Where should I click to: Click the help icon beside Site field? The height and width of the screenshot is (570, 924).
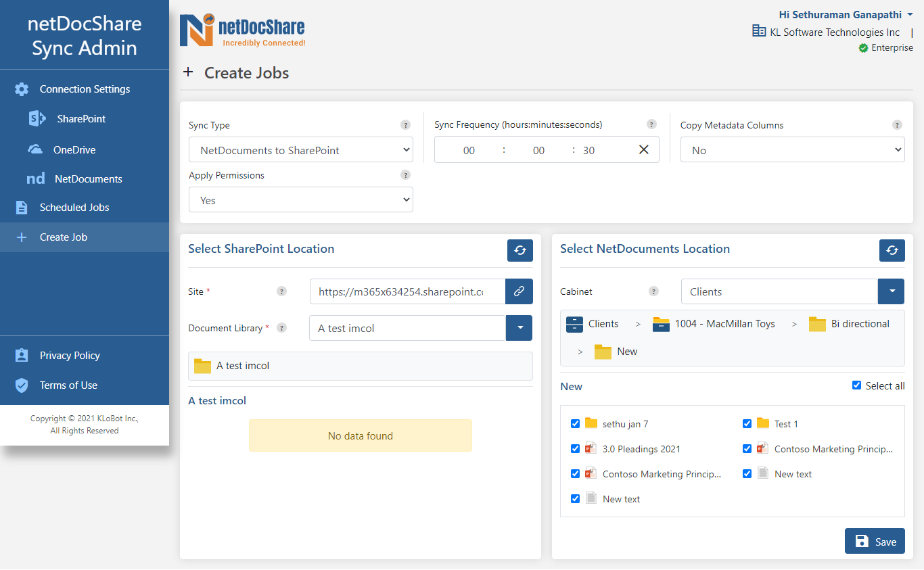pos(281,291)
